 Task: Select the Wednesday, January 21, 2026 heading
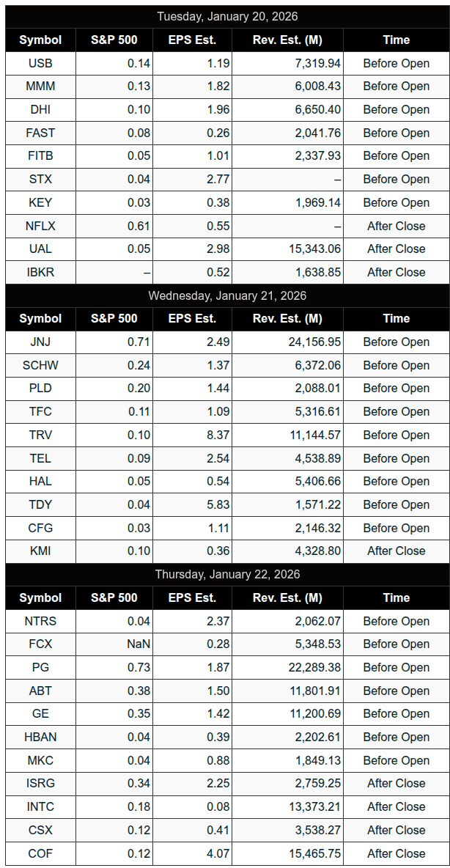pos(227,295)
